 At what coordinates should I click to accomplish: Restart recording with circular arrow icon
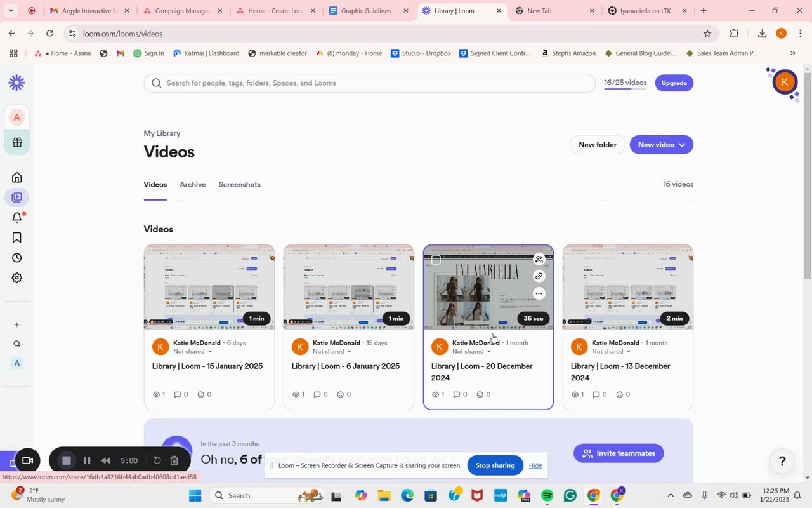coord(157,460)
